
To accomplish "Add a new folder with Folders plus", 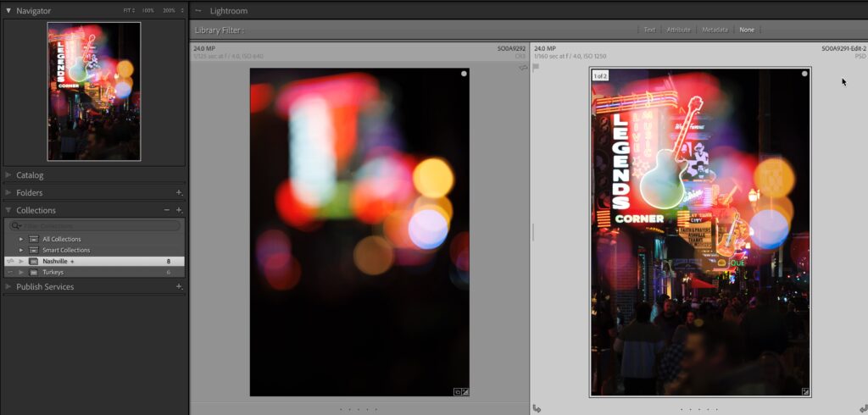I will 179,192.
